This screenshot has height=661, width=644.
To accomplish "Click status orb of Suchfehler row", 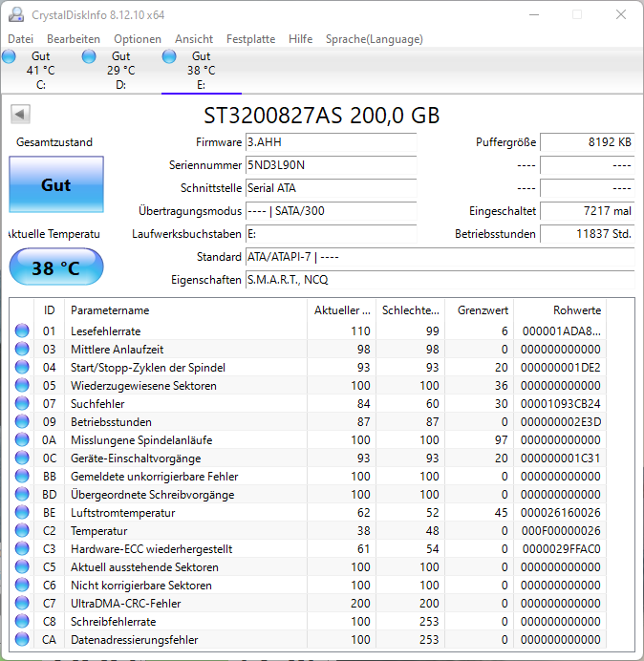I will click(22, 403).
